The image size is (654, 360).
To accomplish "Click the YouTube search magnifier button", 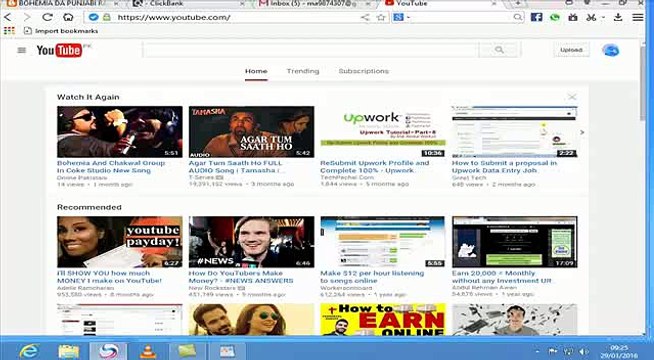I will point(499,50).
